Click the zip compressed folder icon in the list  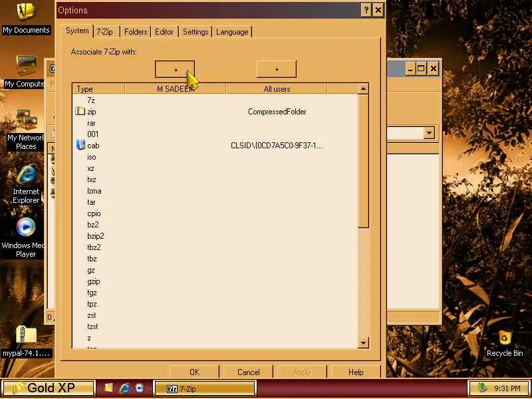pyautogui.click(x=80, y=111)
